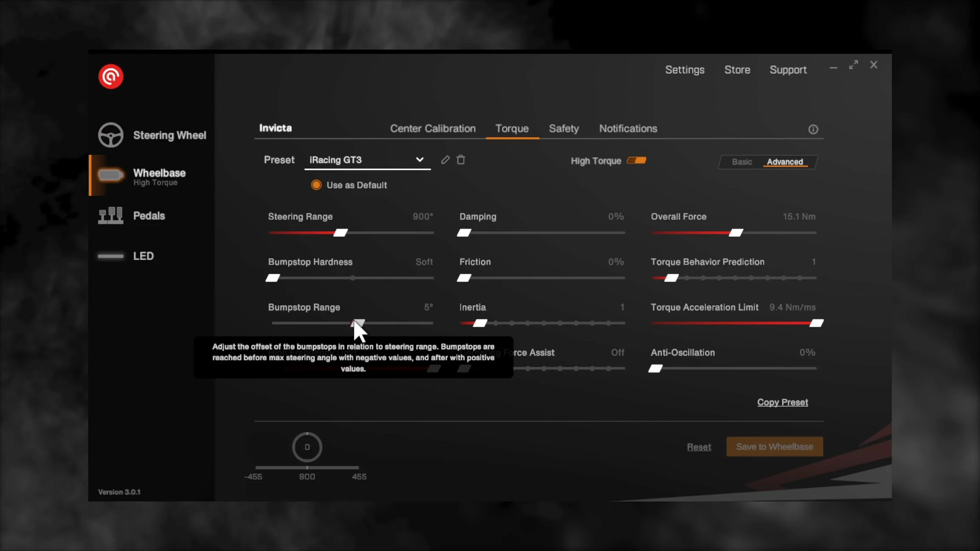Click the Anti-Oscillation slider handle
980x551 pixels.
click(655, 368)
